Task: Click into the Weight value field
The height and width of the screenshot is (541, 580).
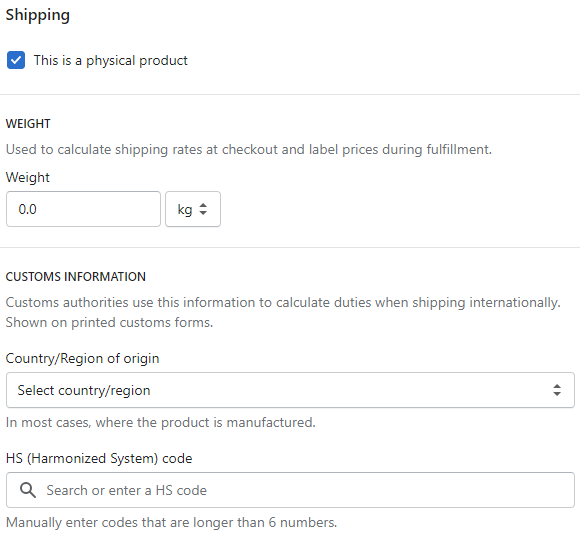Action: click(x=83, y=209)
